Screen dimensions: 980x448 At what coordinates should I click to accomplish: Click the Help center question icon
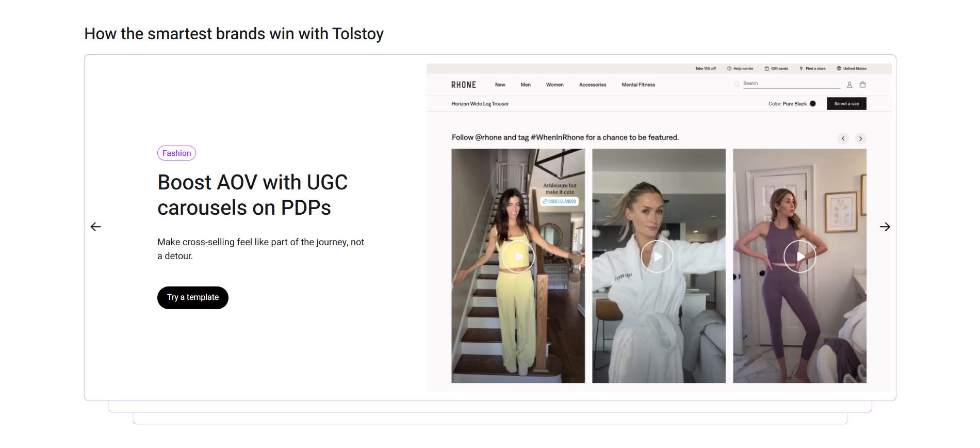[729, 69]
